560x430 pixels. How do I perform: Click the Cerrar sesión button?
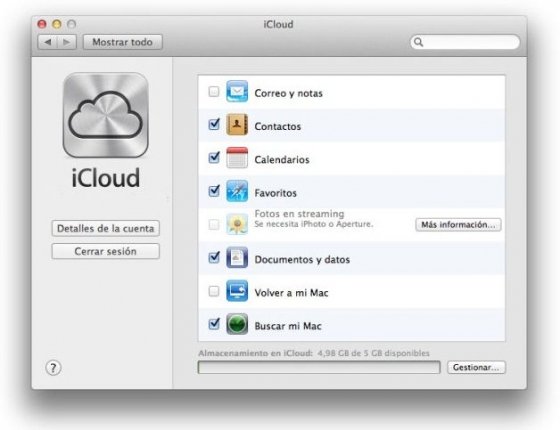coord(105,251)
